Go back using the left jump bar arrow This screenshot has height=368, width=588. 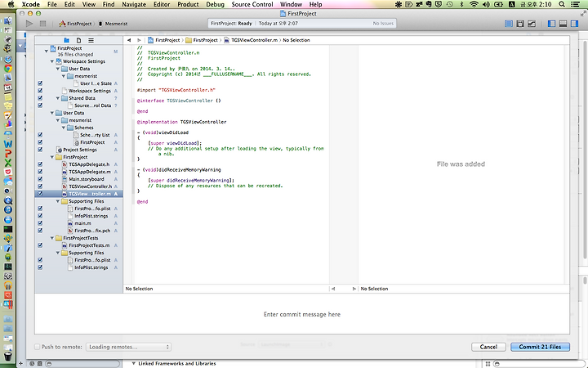[x=129, y=40]
